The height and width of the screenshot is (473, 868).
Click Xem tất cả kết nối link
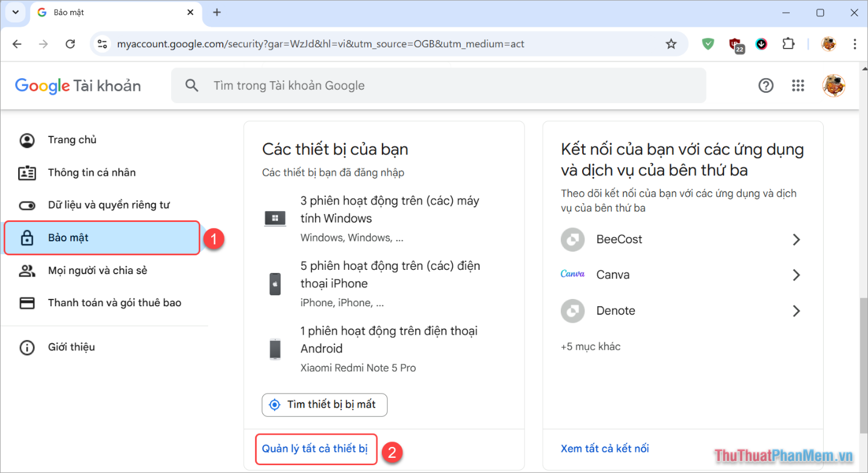(605, 448)
